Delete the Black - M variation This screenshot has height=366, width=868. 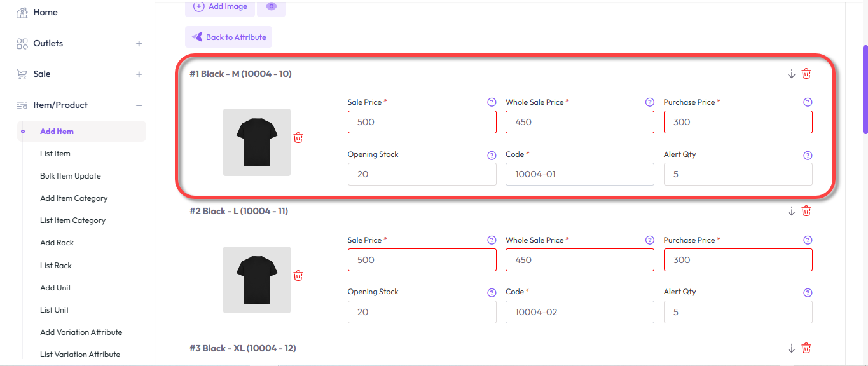click(806, 73)
